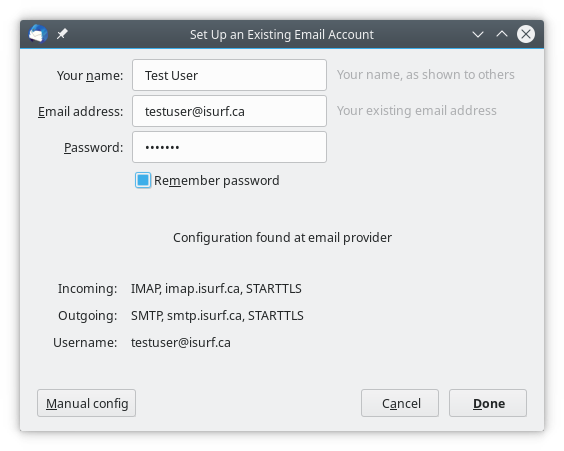Image resolution: width=564 pixels, height=451 pixels.
Task: Confirm setup with Done button
Action: 488,403
